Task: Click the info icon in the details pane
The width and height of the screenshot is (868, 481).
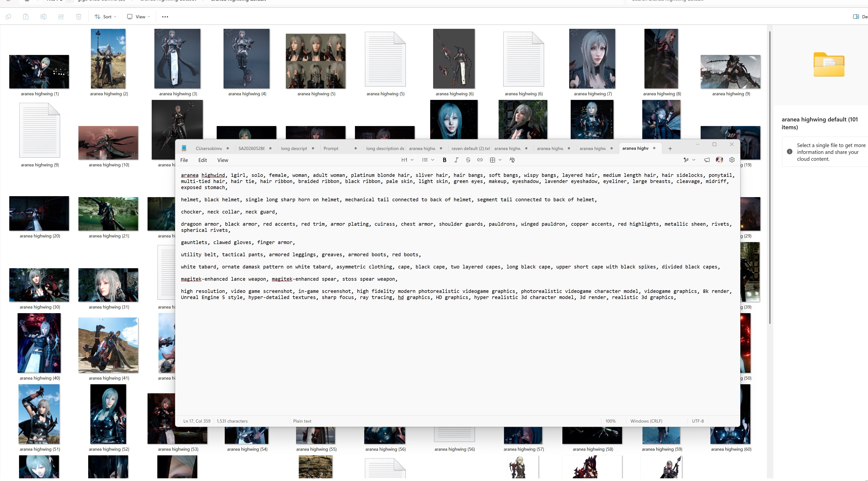Action: pos(790,152)
